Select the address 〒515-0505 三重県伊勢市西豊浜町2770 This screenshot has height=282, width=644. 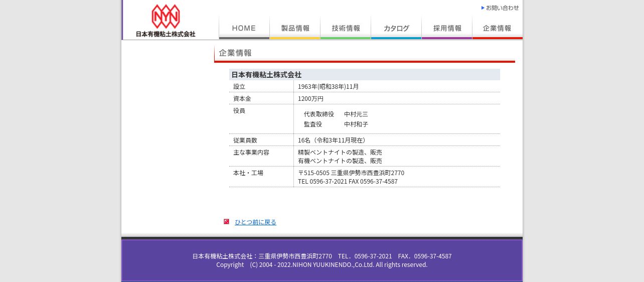[x=351, y=173]
